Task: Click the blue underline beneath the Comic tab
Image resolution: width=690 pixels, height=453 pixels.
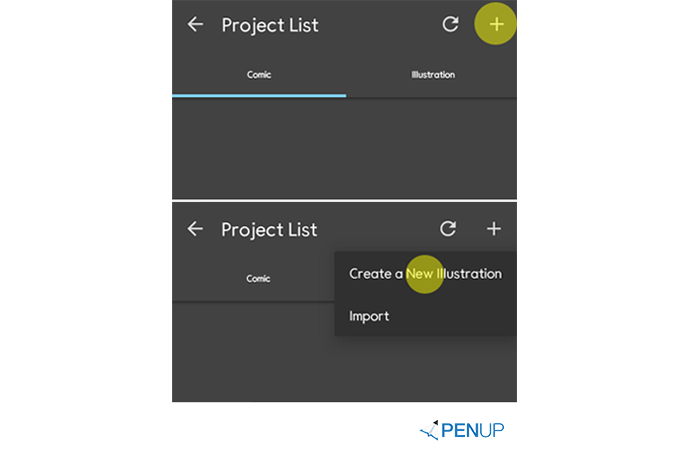Action: pos(259,96)
